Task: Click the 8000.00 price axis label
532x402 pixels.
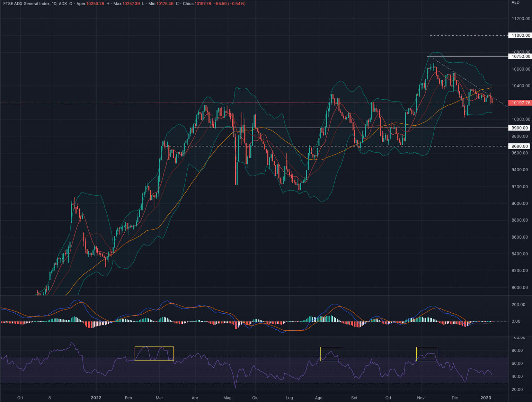Action: (520, 287)
